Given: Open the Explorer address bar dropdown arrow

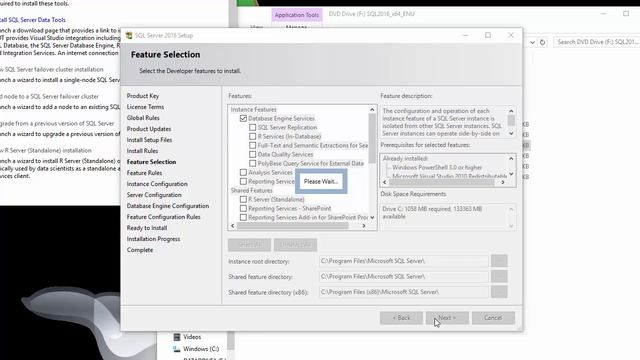Looking at the screenshot, I should (532, 42).
